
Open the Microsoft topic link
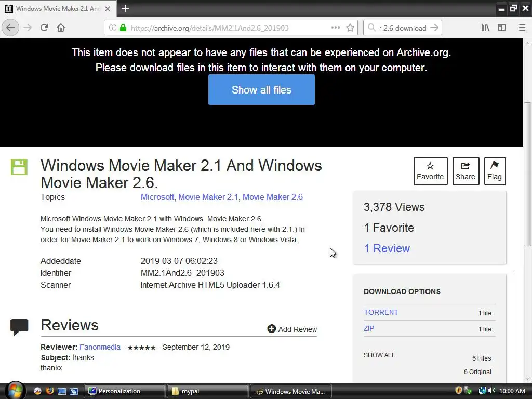[x=157, y=197]
